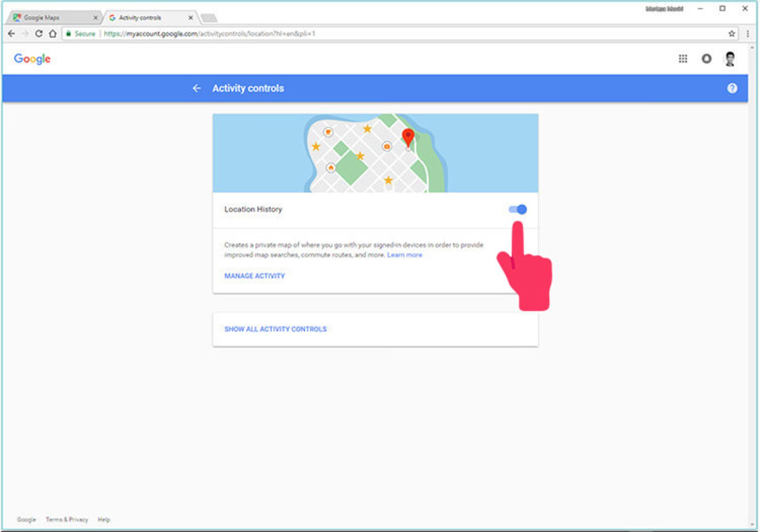Close the Activity controls tab

click(190, 18)
